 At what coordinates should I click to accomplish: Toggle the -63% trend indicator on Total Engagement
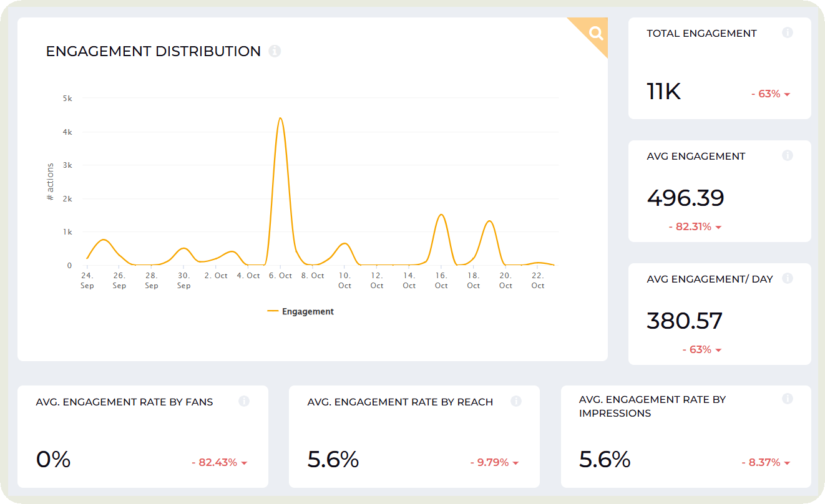coord(770,93)
